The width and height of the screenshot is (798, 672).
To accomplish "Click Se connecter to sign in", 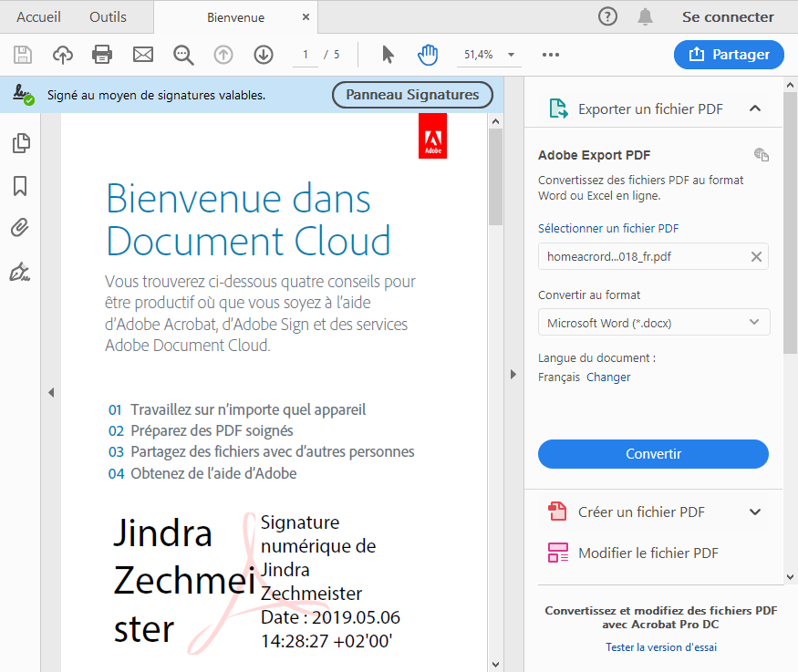I will point(728,17).
